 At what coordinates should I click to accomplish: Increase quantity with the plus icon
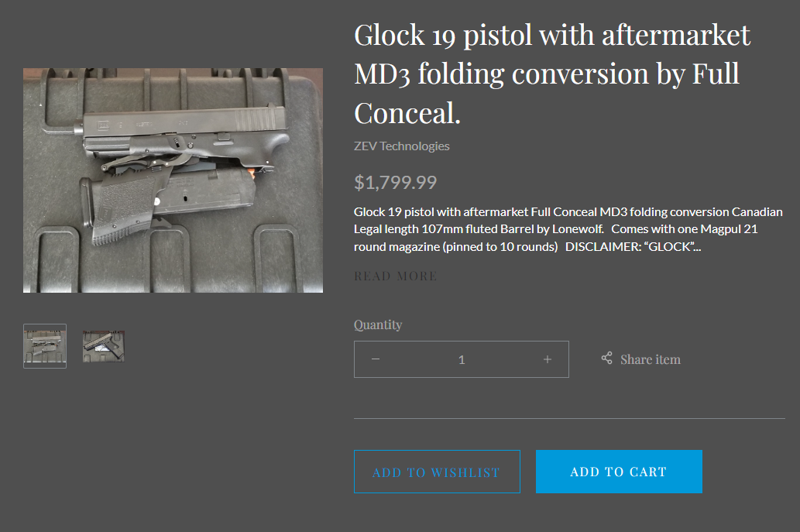click(548, 359)
